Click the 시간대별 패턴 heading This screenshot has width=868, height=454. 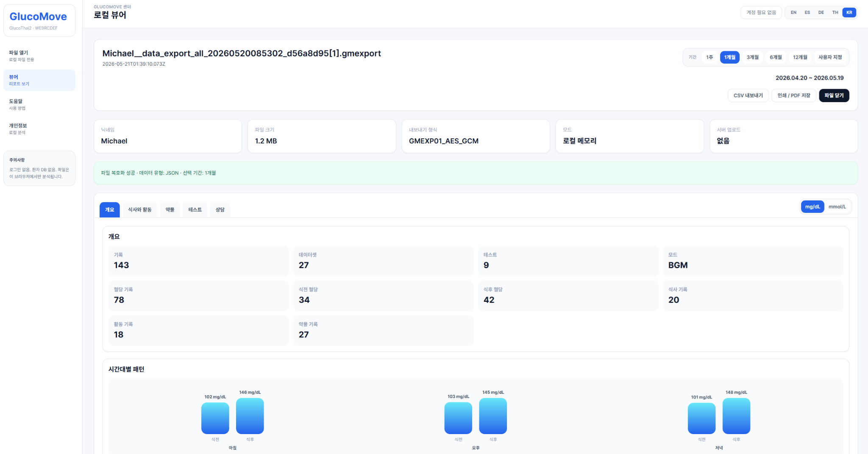tap(126, 369)
